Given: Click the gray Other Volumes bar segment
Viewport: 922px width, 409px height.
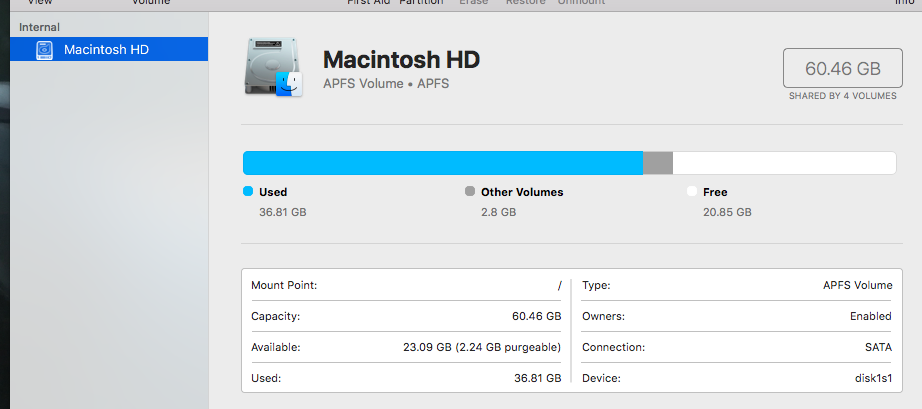Looking at the screenshot, I should pyautogui.click(x=657, y=163).
